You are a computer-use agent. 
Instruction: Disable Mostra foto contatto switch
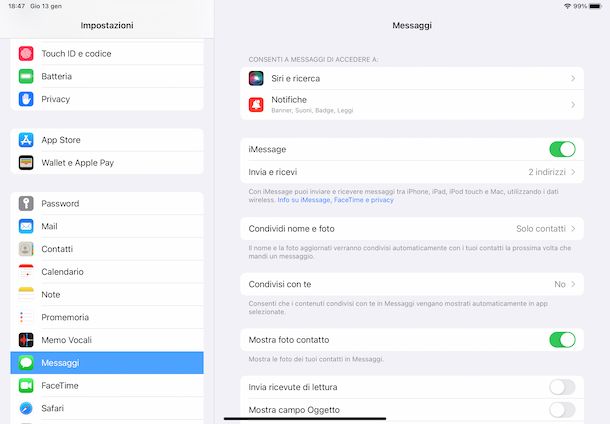[x=562, y=340]
